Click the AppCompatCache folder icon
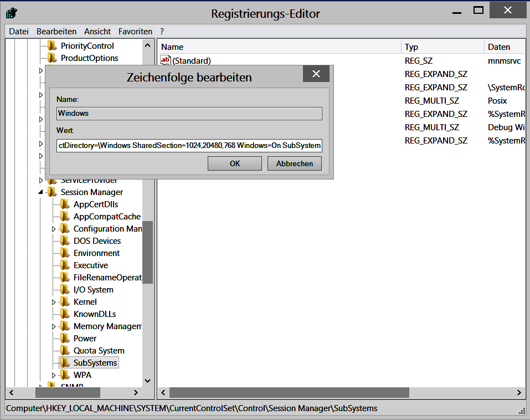Image resolution: width=530 pixels, height=420 pixels. [x=65, y=216]
